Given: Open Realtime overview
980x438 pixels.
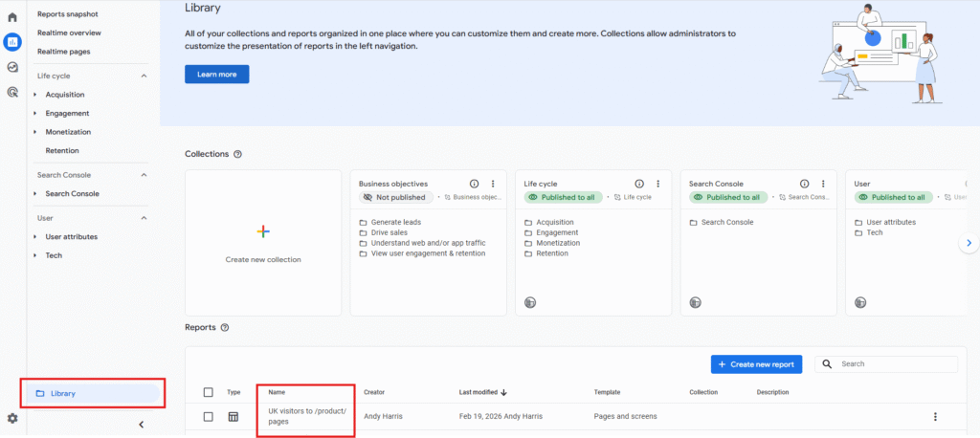Looking at the screenshot, I should click(x=69, y=33).
